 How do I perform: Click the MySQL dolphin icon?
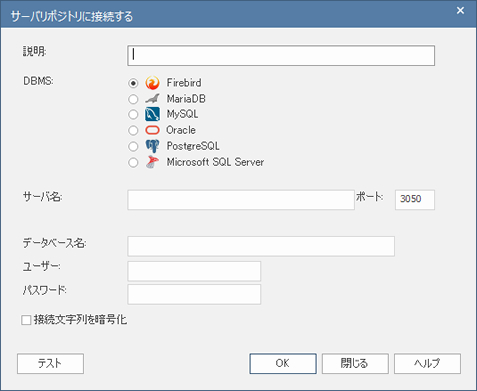click(152, 114)
